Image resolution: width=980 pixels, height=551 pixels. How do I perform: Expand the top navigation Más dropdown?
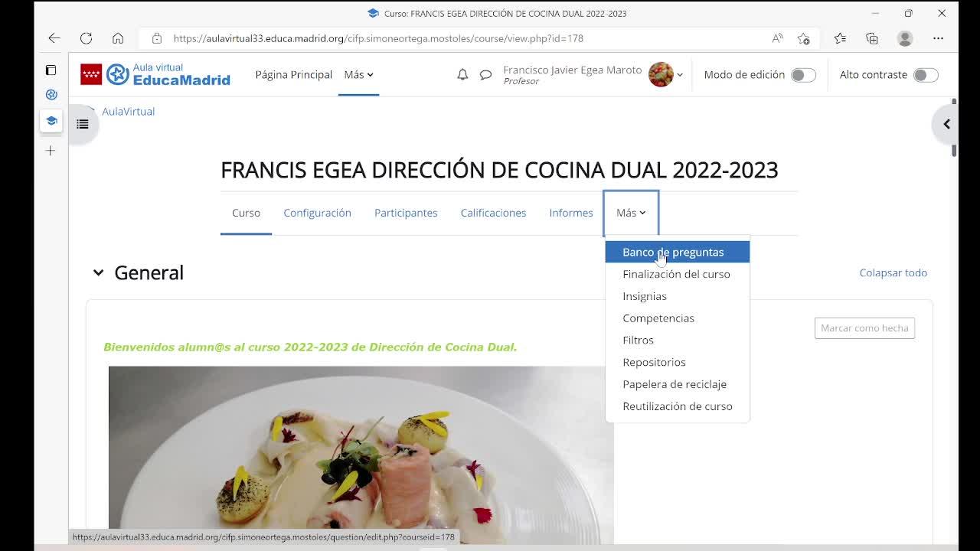coord(358,74)
